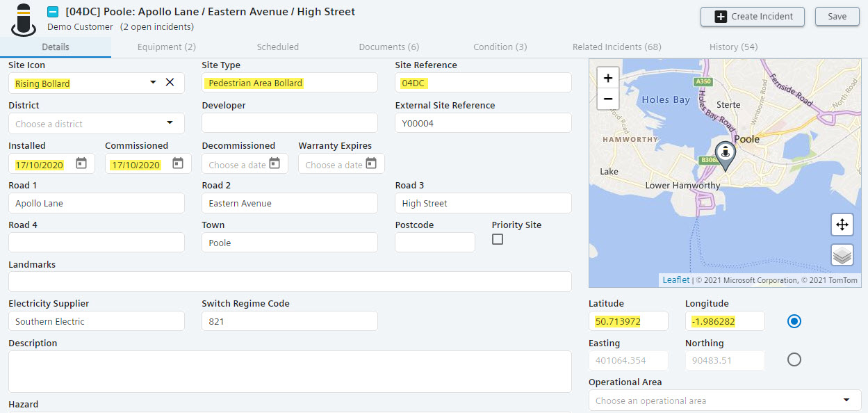Tick the Priority Site checkbox
This screenshot has height=413, width=868.
point(498,239)
